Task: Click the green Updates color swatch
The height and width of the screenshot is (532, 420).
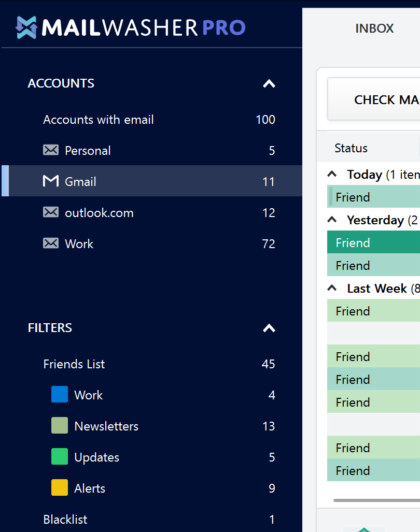Action: [60, 456]
